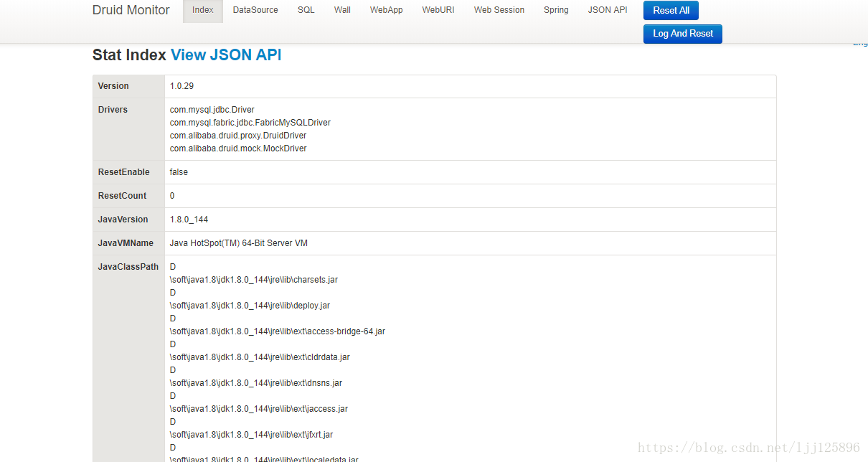Viewport: 868px width, 462px height.
Task: Select the Index tab
Action: click(203, 10)
